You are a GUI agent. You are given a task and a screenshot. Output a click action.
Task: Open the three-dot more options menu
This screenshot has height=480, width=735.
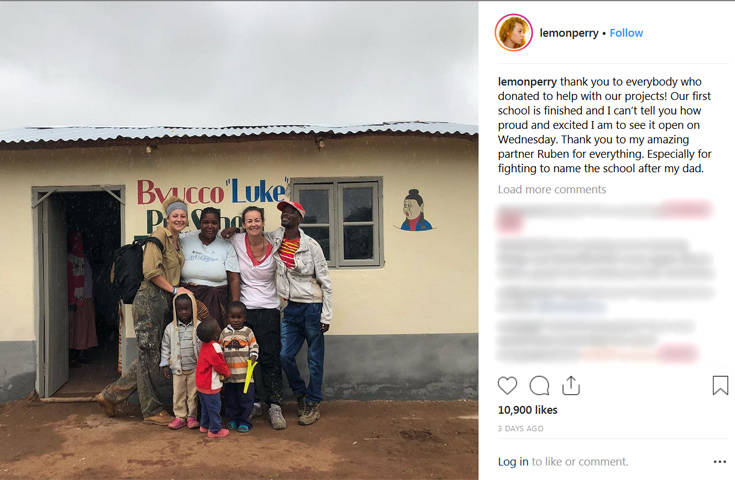pos(720,462)
